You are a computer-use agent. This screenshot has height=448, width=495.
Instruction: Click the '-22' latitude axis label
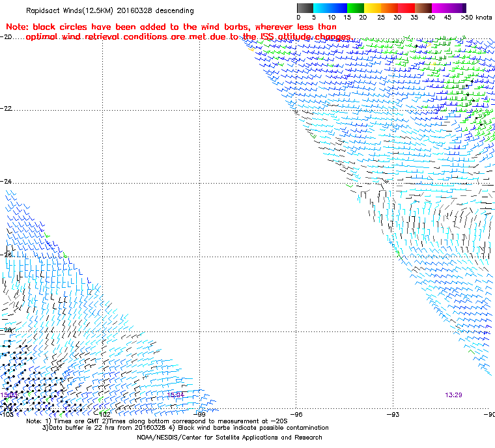click(6, 108)
